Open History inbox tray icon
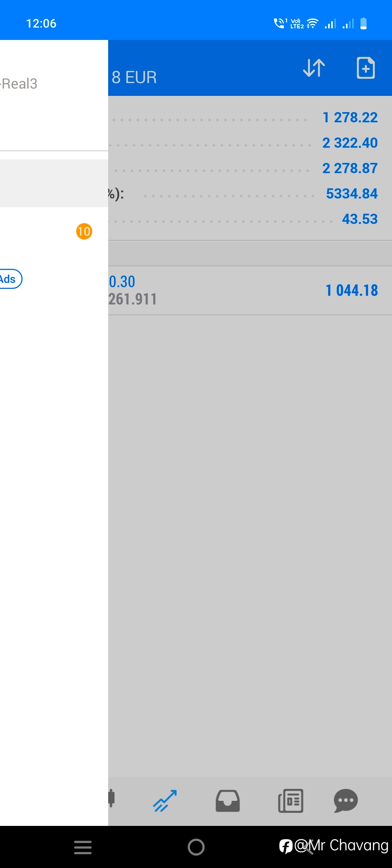392x868 pixels. pos(228,801)
